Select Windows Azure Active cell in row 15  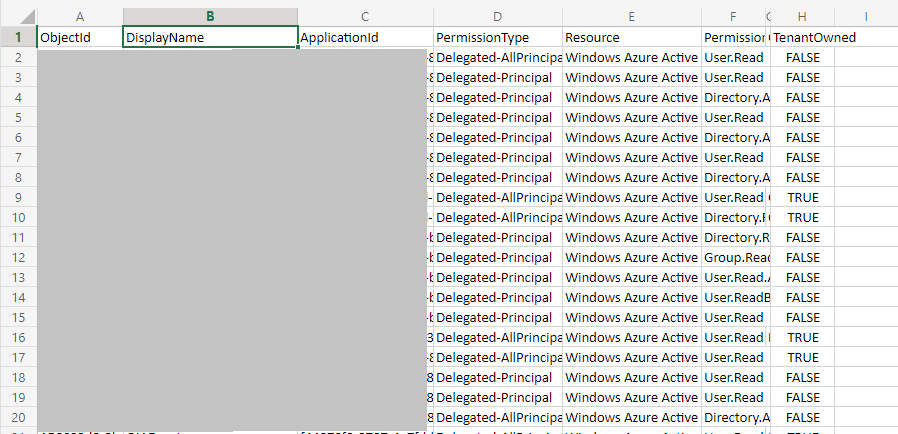[632, 317]
